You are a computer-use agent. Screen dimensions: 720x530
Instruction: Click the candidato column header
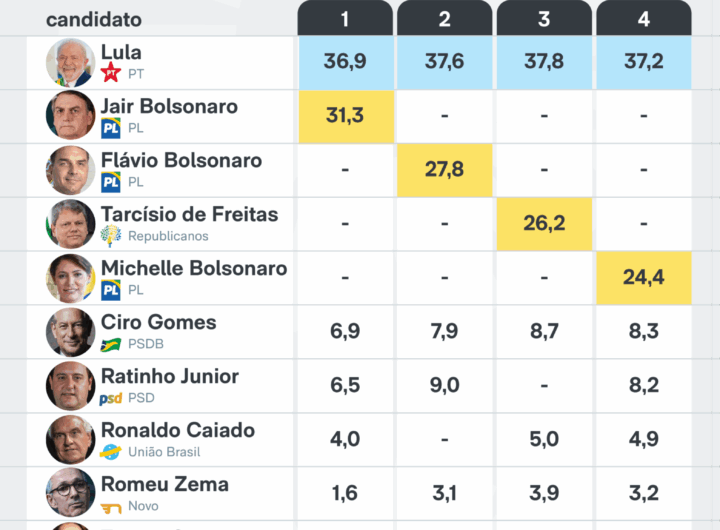click(x=94, y=19)
